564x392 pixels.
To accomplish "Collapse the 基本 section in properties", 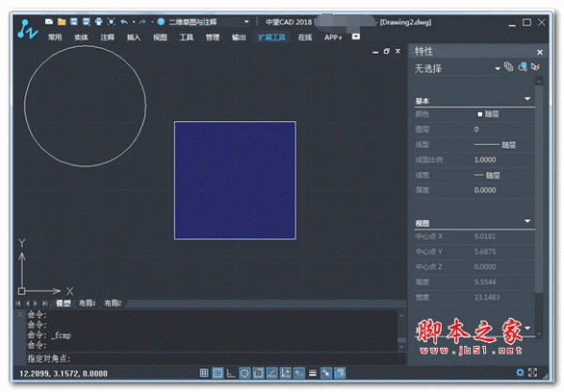I will point(527,100).
